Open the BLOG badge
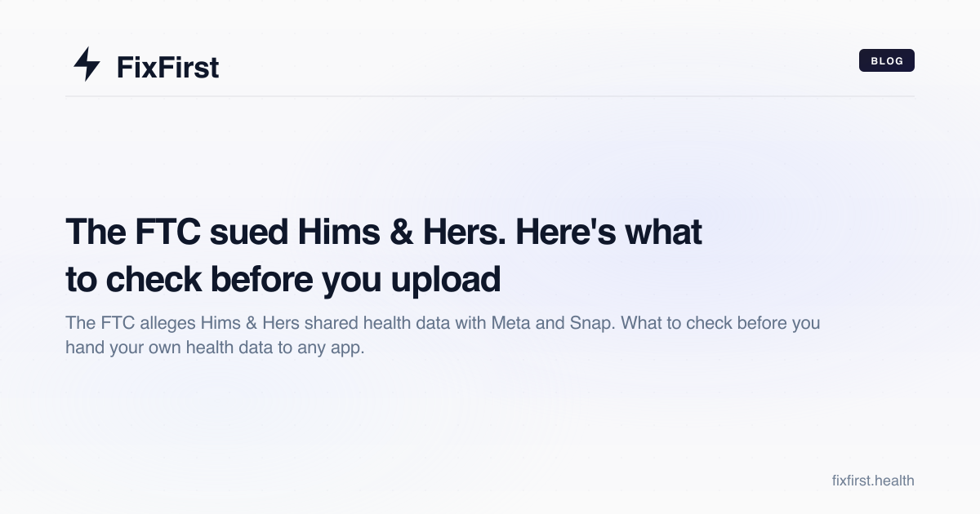 pos(887,60)
